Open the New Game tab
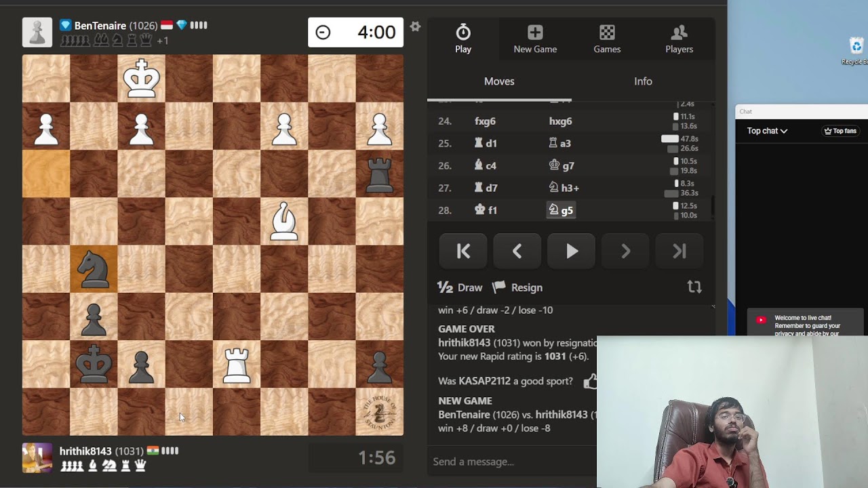Viewport: 868px width, 488px height. pos(535,39)
